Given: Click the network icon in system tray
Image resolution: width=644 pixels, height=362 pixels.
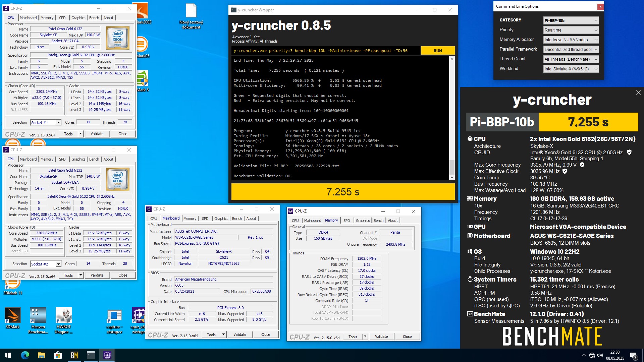Looking at the screenshot, I should coord(592,355).
